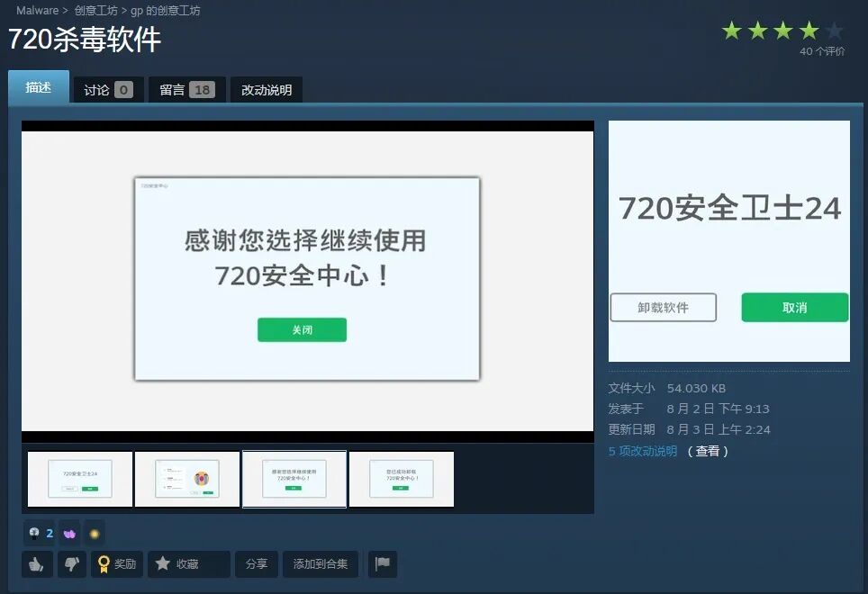Click the green 关闭 button in preview

click(x=303, y=329)
